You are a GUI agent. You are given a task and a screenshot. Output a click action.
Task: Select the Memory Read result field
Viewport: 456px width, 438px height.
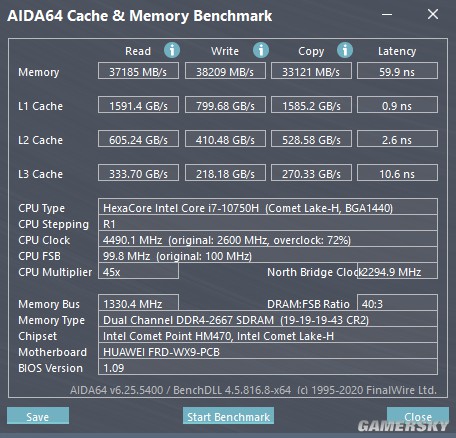138,71
